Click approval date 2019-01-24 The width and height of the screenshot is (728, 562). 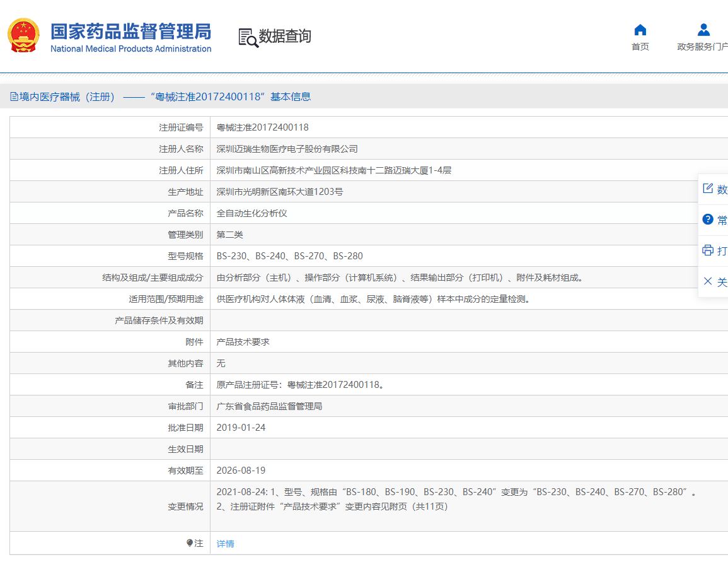241,427
